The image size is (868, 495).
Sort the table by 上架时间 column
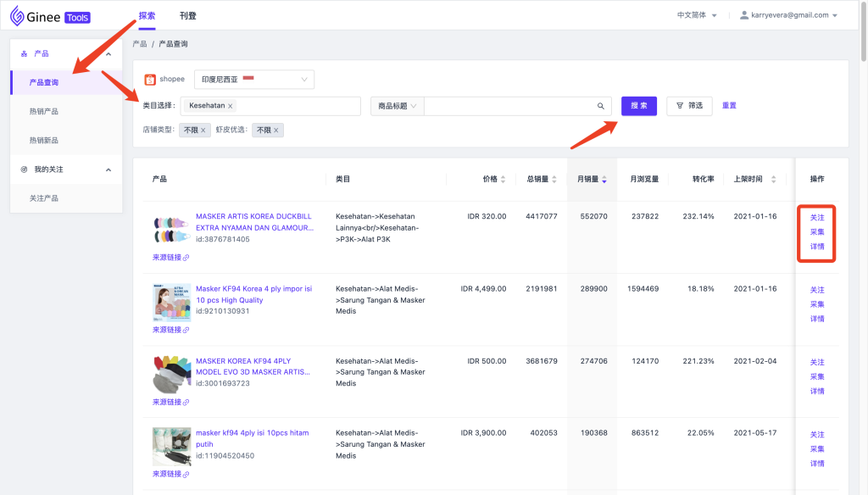772,180
